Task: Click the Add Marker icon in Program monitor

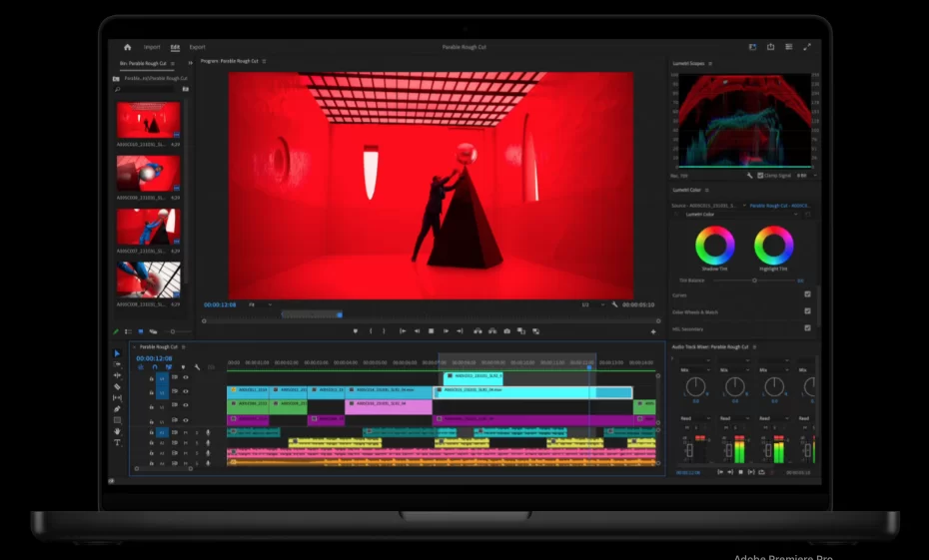Action: (355, 330)
